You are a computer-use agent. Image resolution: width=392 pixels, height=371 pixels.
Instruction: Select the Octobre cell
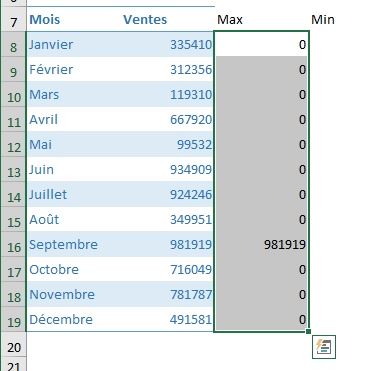pyautogui.click(x=74, y=269)
